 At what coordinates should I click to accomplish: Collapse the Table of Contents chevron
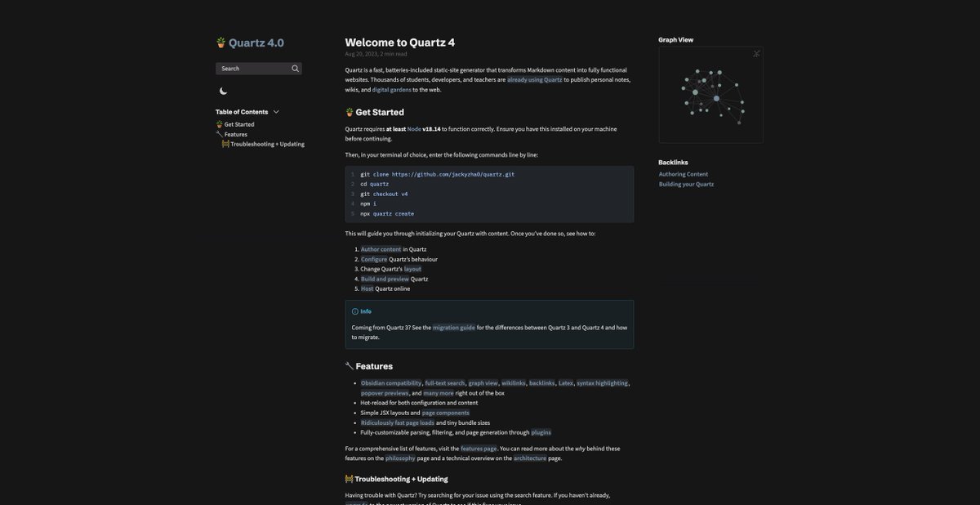click(x=276, y=112)
